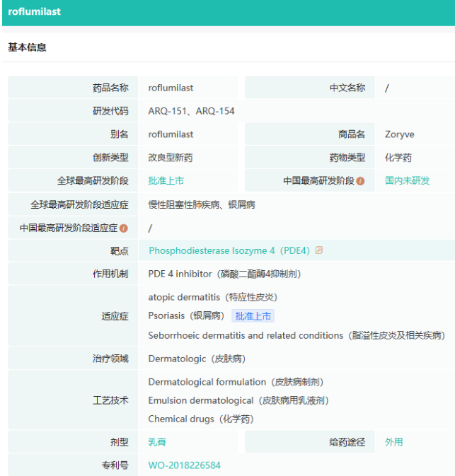Screen dimensions: 455x476
Task: Click the roflumilast header title
Action: 35,11
